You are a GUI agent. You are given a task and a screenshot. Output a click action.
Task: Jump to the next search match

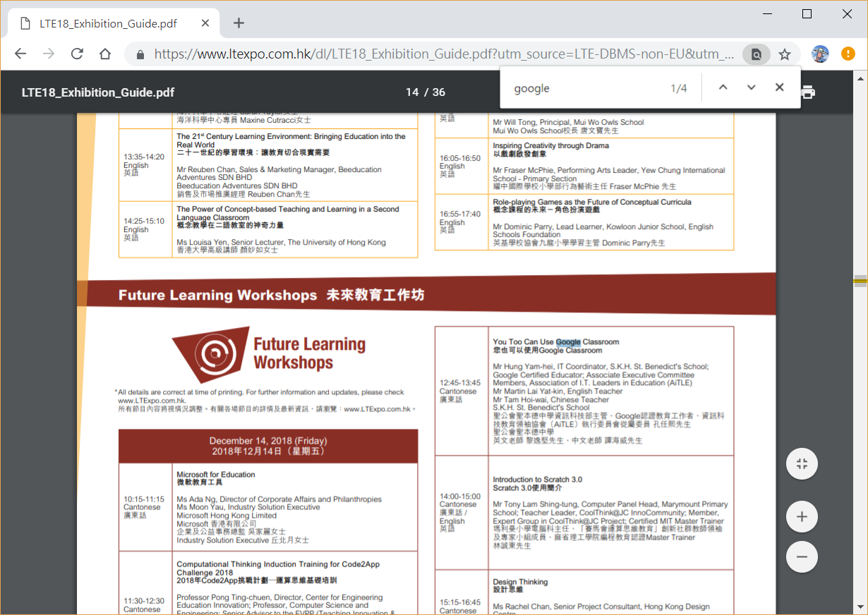click(x=751, y=87)
